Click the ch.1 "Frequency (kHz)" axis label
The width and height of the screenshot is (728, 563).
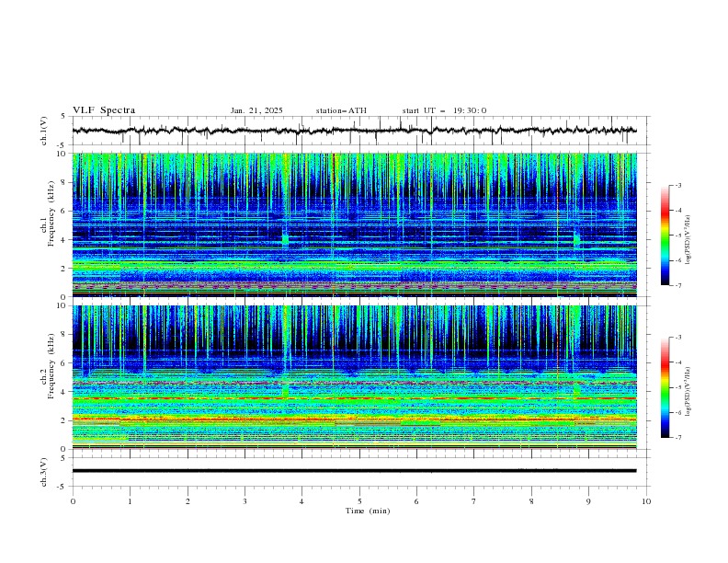click(51, 212)
